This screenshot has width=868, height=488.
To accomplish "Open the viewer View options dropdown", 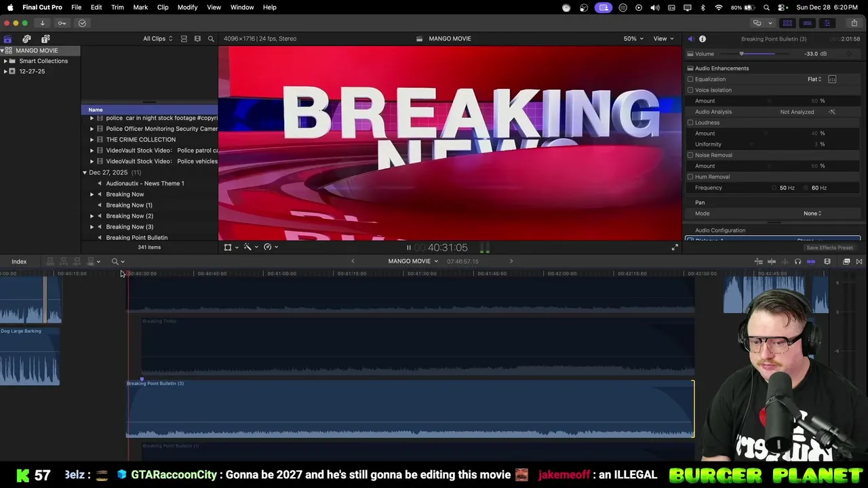I will [x=663, y=39].
